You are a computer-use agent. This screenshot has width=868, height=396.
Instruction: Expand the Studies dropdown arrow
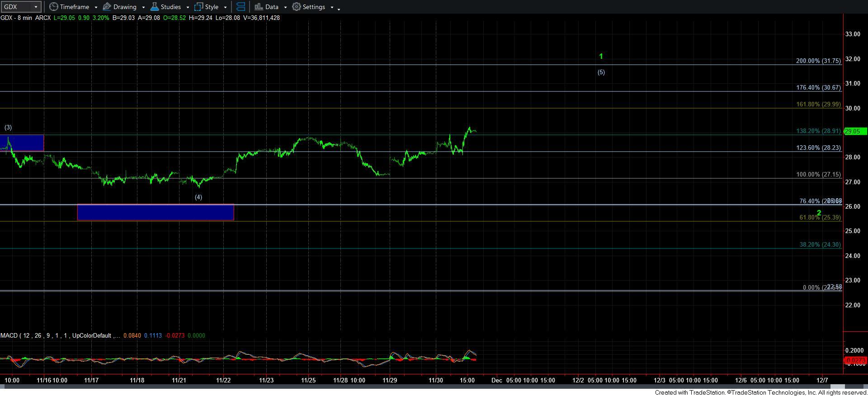188,7
